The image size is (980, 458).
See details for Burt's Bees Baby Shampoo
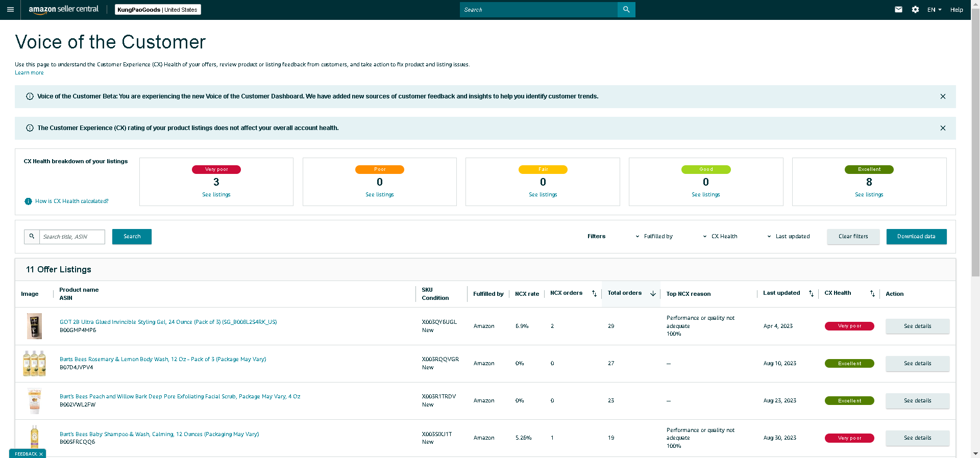click(918, 438)
